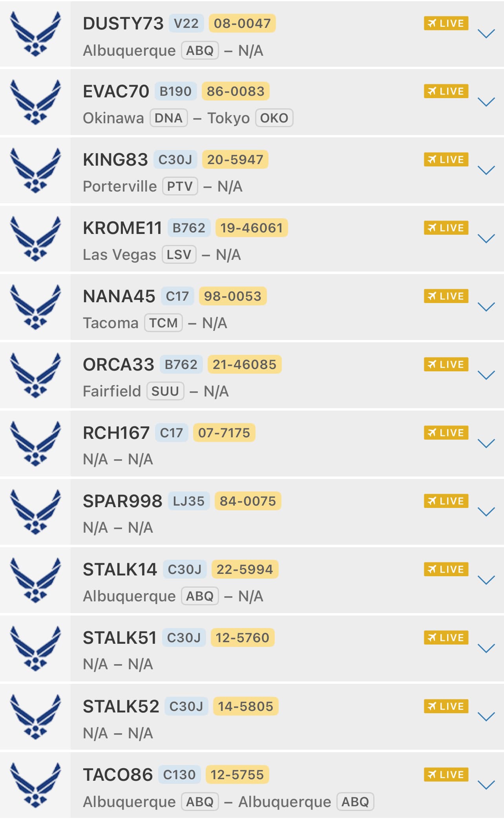
Task: Click the Air Force logo beside SPAR998
Action: (x=35, y=512)
